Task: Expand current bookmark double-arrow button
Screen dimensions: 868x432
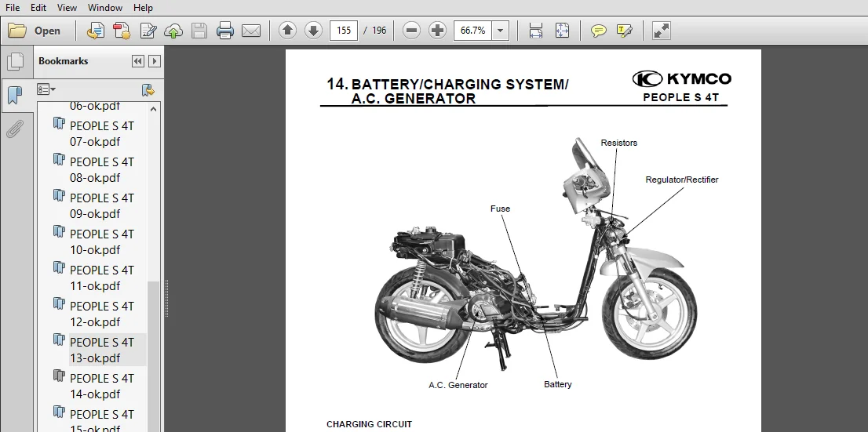Action: [138, 61]
